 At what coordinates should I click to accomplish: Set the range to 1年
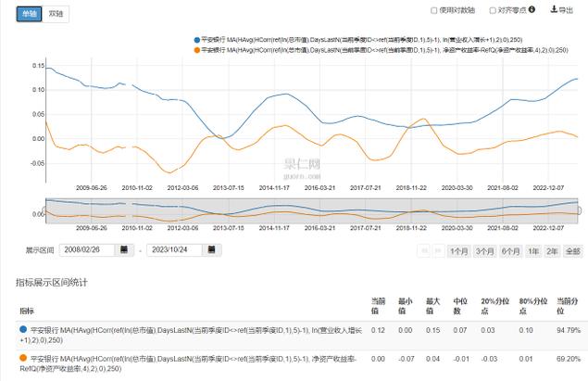click(532, 250)
